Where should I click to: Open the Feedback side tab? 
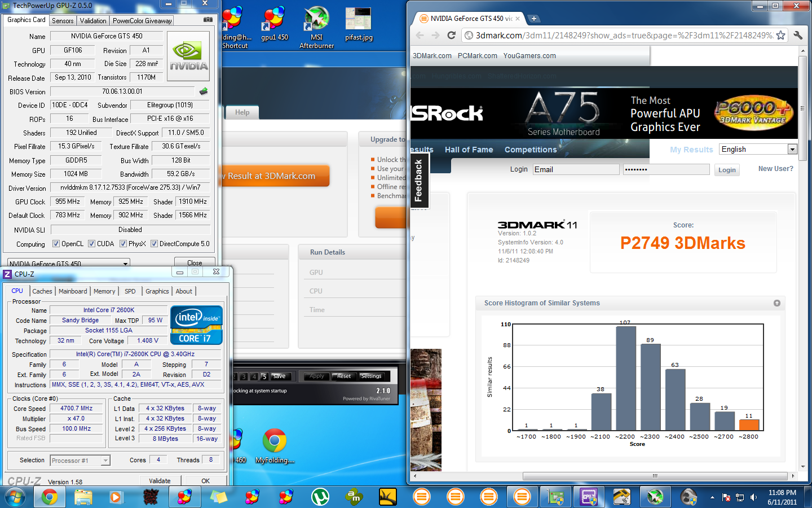[x=418, y=181]
